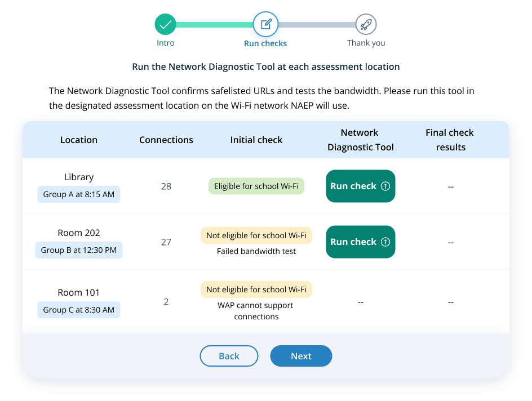Viewport: 532px width, 401px height.
Task: Click the Group C at 8:30 AM tag
Action: pos(79,310)
